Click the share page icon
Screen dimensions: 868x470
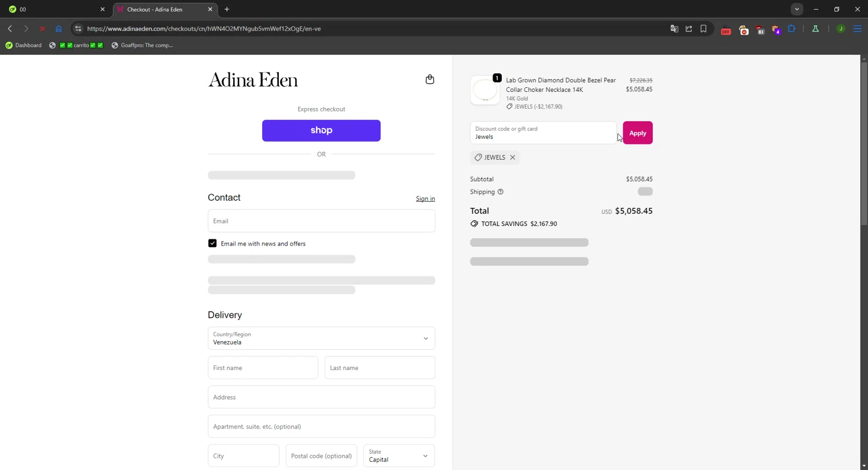pos(689,28)
